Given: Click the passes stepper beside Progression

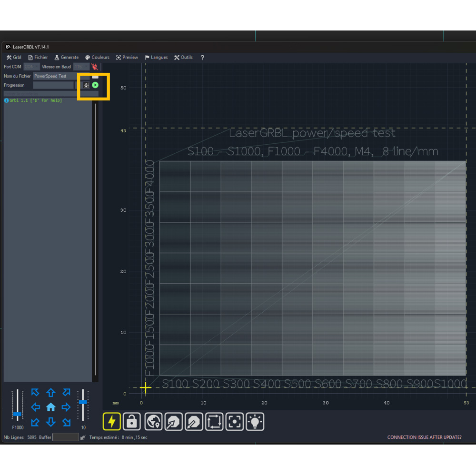Looking at the screenshot, I should [x=86, y=85].
